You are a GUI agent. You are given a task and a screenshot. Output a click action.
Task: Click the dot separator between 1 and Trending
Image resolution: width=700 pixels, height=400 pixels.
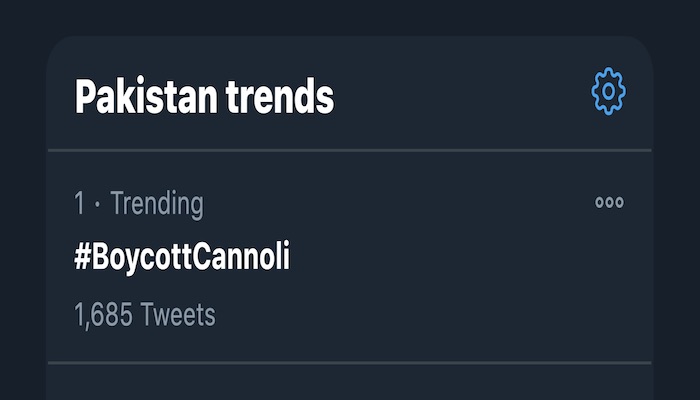pyautogui.click(x=97, y=204)
